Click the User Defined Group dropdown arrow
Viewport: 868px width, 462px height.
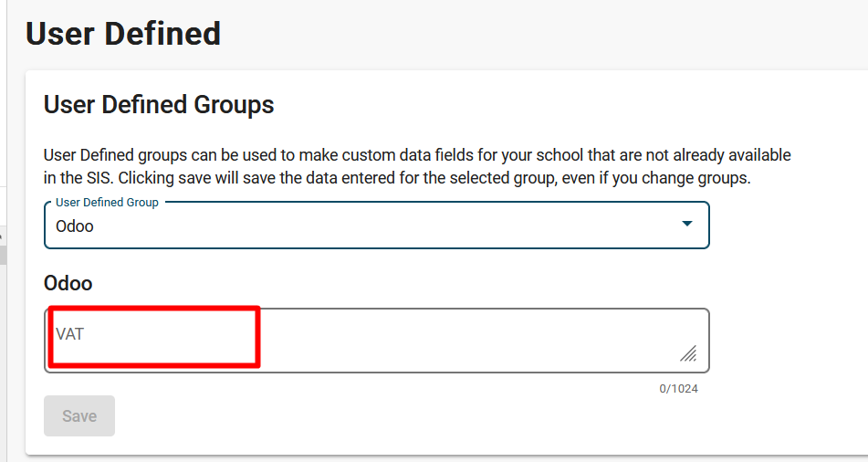687,225
